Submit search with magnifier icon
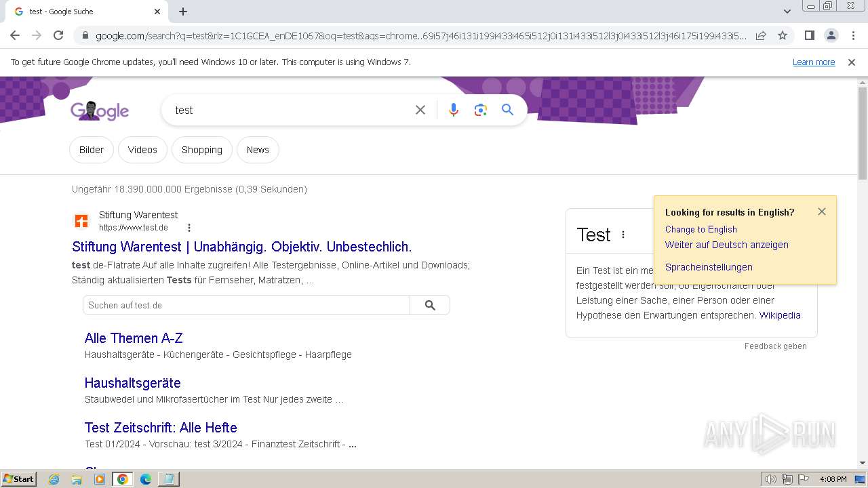 pyautogui.click(x=507, y=110)
